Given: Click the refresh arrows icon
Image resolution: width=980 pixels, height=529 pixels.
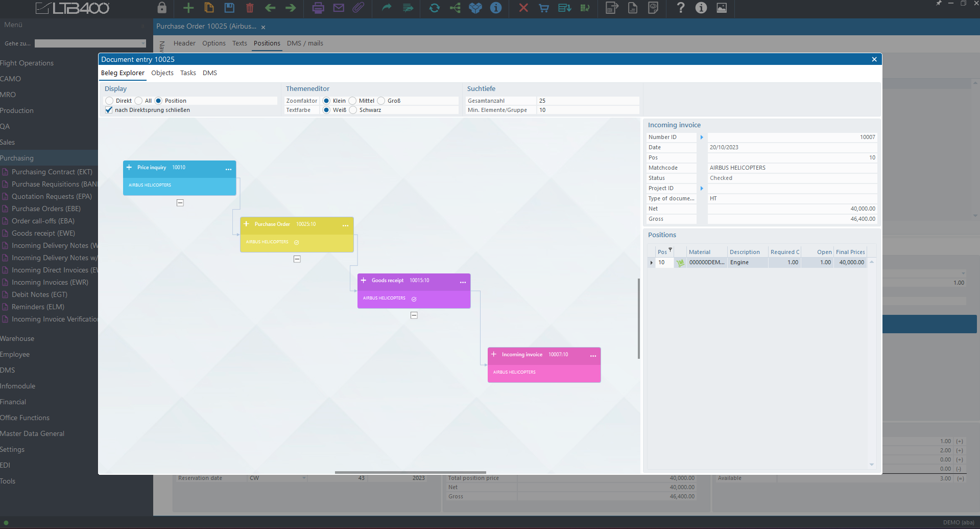Looking at the screenshot, I should click(434, 8).
